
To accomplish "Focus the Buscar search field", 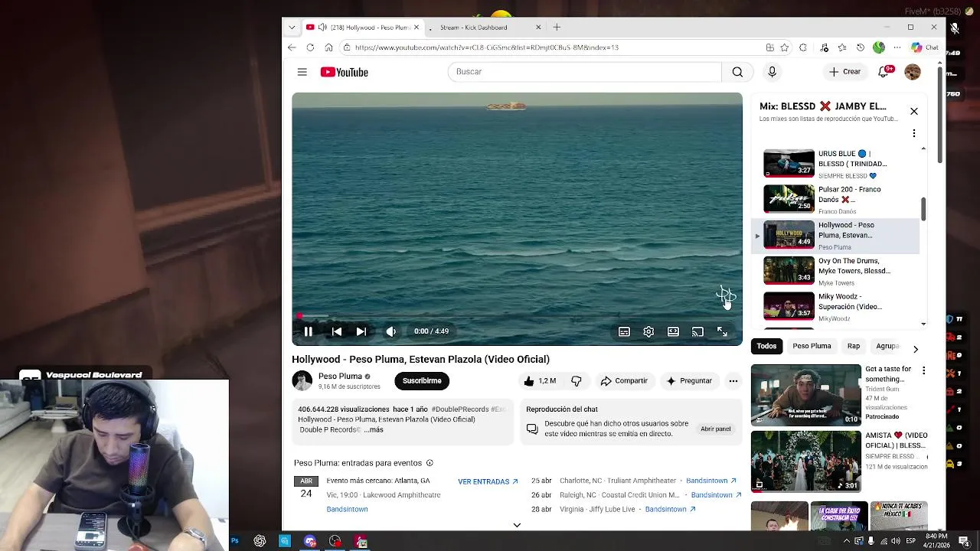I will point(585,72).
